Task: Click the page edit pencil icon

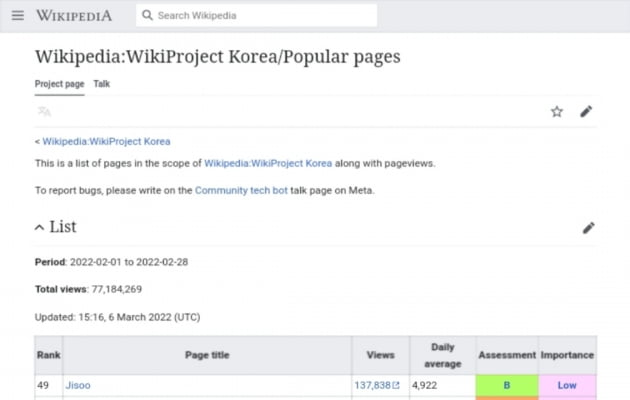Action: click(586, 112)
